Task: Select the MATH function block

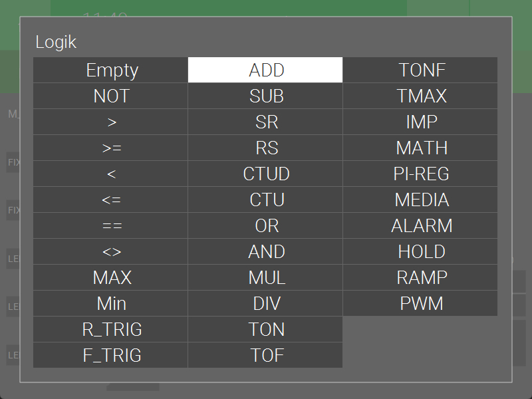Action: (x=420, y=148)
